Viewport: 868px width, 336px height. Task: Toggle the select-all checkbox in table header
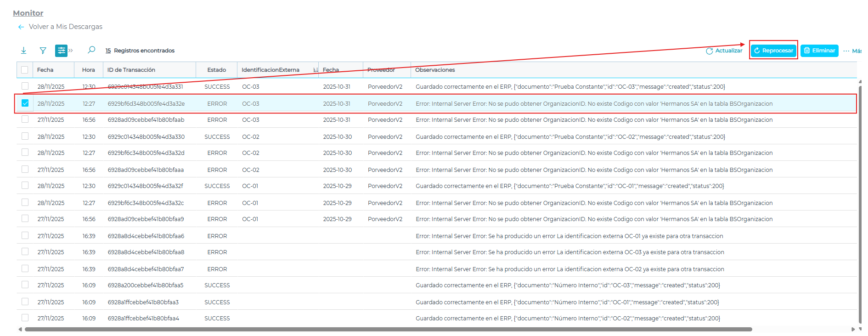(25, 70)
